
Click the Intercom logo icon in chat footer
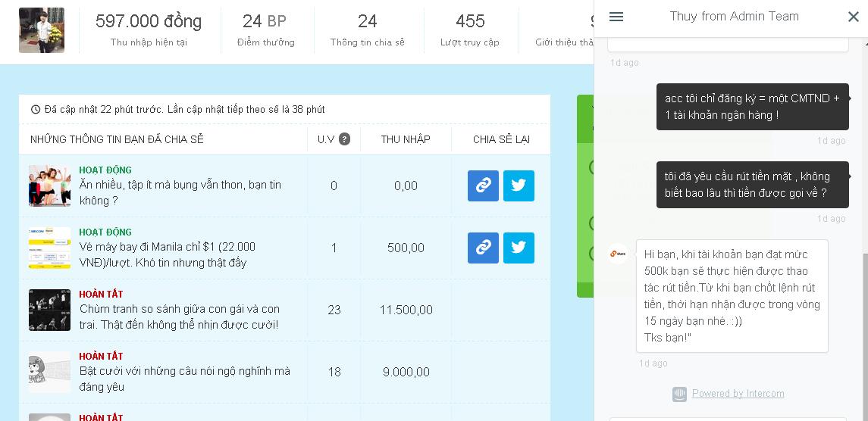(x=679, y=394)
